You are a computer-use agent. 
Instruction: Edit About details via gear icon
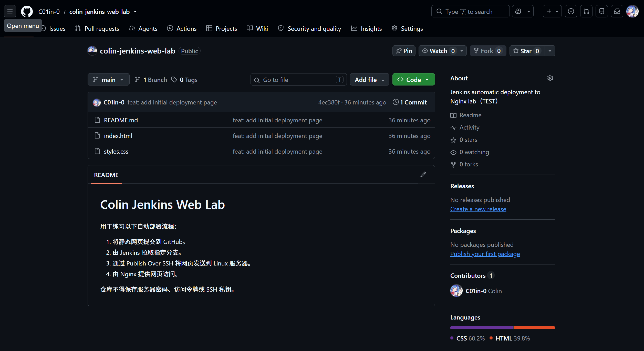tap(550, 78)
